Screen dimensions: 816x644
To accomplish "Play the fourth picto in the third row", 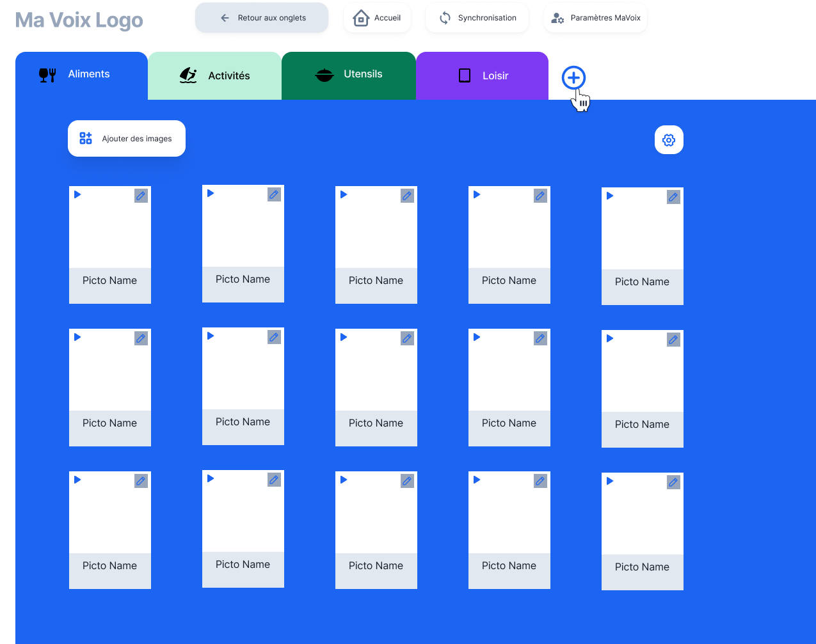I will coord(477,480).
